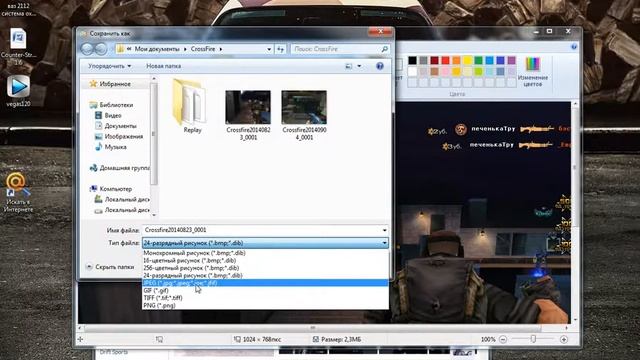Click Paint vertical scrollbar up arrow
Screen dimensions: 640x360
(575, 105)
